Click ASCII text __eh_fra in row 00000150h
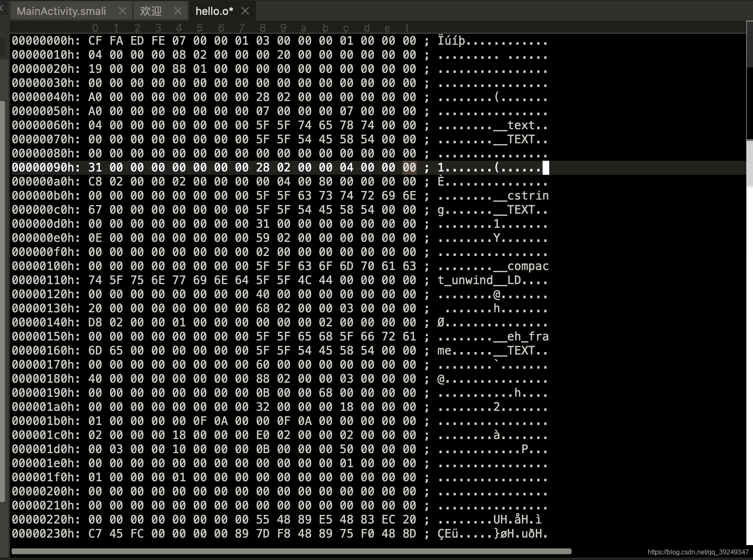 click(521, 336)
